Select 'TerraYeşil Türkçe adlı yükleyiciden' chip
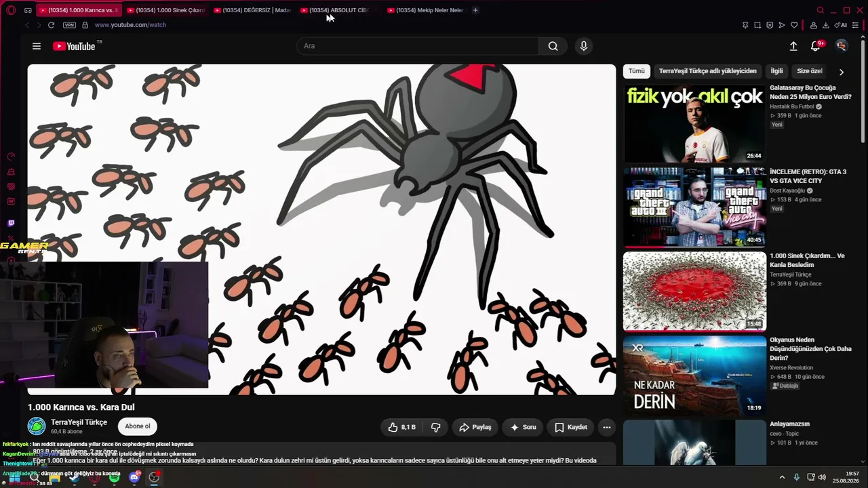Viewport: 868px width, 488px height. [708, 71]
